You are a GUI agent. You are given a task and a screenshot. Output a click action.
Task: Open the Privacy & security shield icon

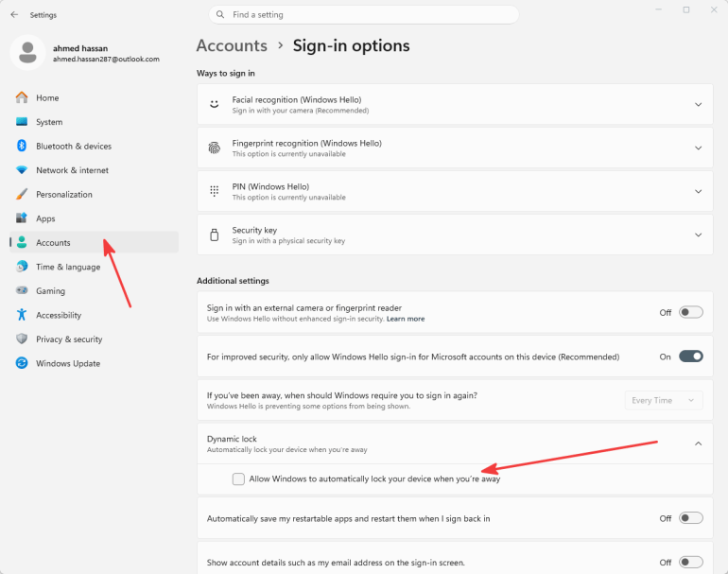22,339
